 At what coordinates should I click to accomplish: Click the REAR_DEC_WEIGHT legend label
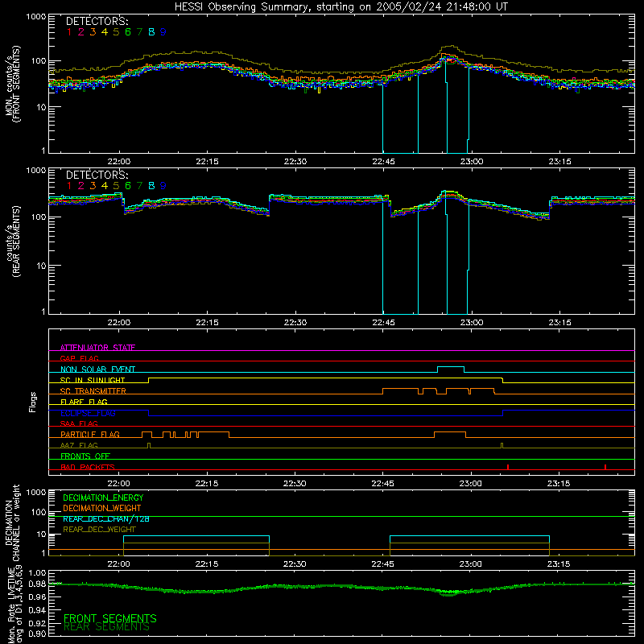coord(99,530)
